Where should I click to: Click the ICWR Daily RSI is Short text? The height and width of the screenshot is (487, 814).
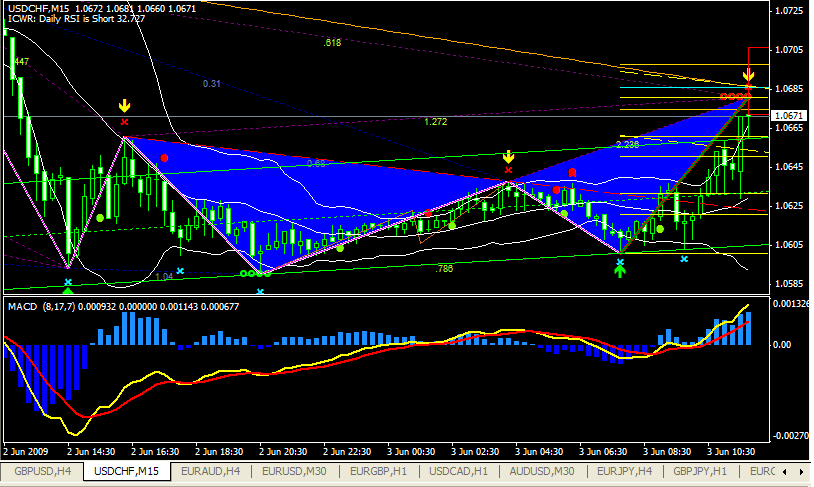(x=76, y=19)
